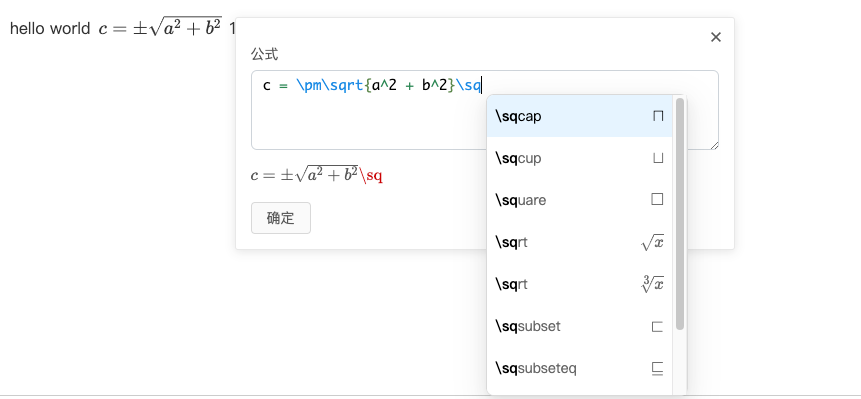The height and width of the screenshot is (399, 861).
Task: Click the inline formula after hello world
Action: [x=160, y=28]
